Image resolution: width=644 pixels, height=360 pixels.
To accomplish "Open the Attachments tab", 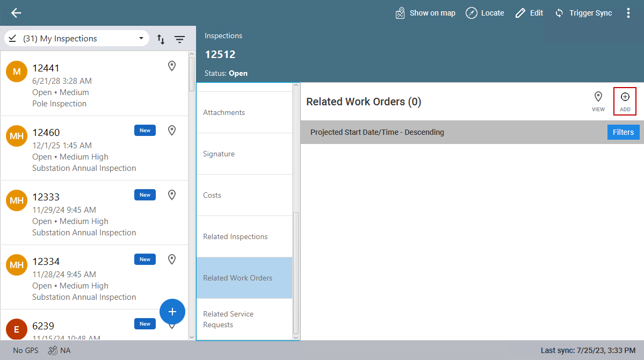I will coord(244,112).
